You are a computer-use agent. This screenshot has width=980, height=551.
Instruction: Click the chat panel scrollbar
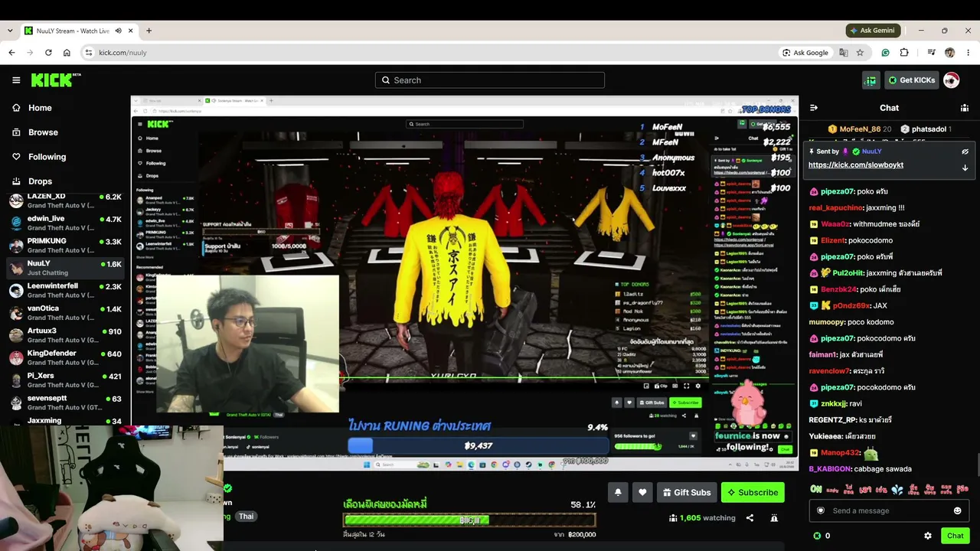pyautogui.click(x=977, y=465)
